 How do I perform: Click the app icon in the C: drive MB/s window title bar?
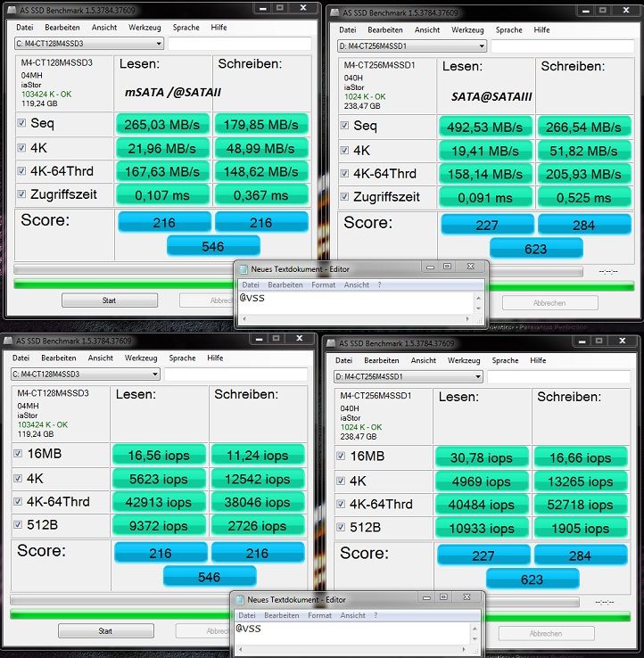(x=12, y=10)
